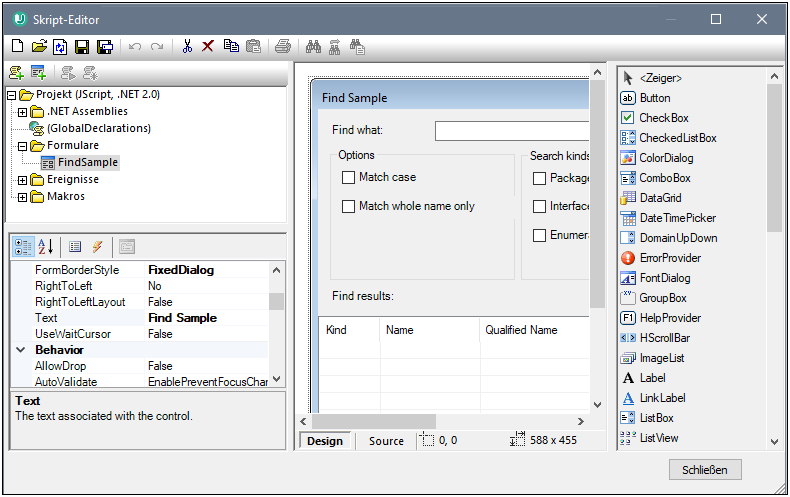Screen dimensions: 790x497
Task: Click the Print toolbar icon
Action: coord(283,46)
